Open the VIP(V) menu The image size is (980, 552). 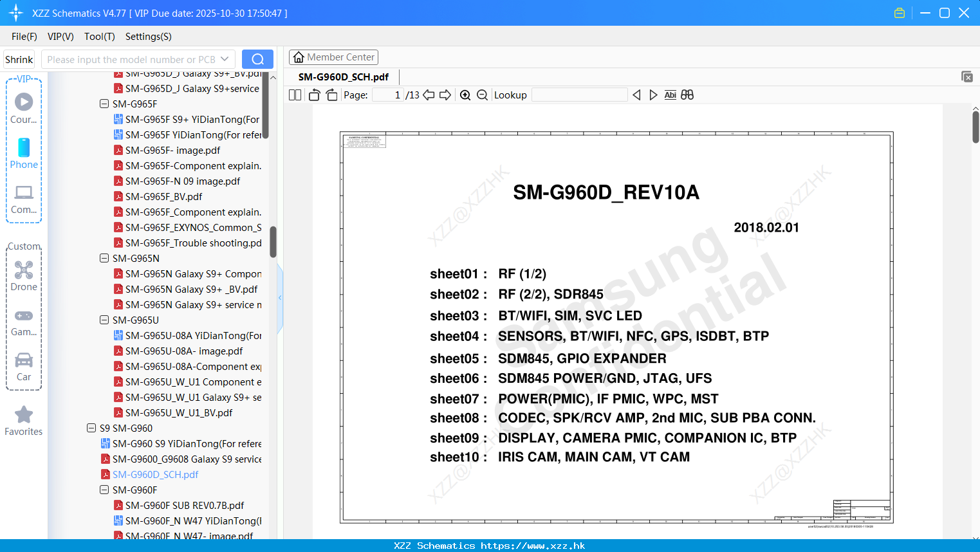60,37
